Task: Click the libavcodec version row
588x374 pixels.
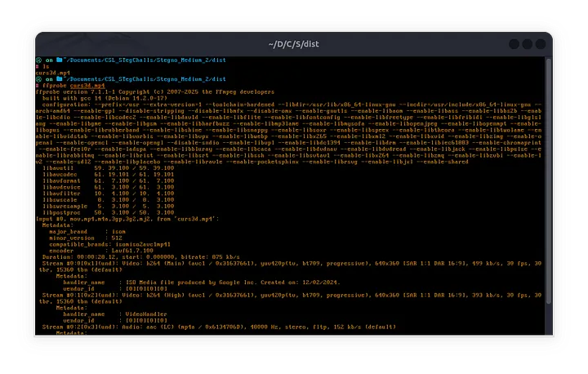Action: 108,175
